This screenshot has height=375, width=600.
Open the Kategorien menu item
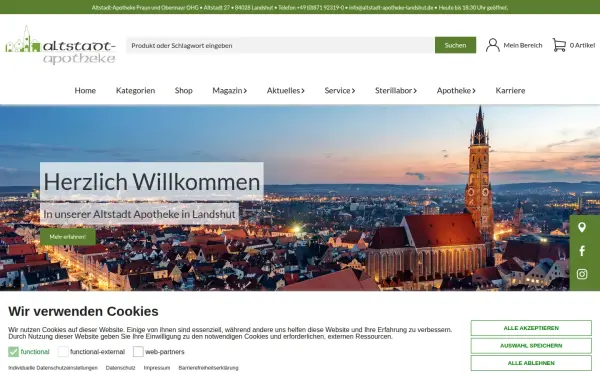coord(135,91)
